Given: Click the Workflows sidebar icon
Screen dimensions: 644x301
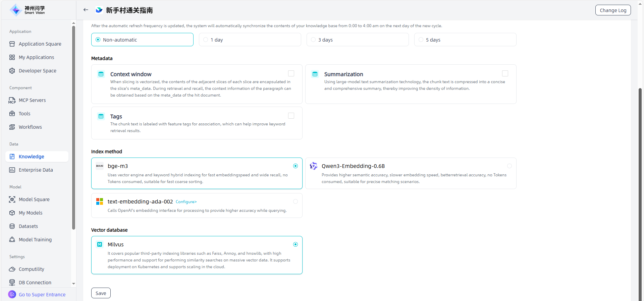Looking at the screenshot, I should click(x=12, y=127).
